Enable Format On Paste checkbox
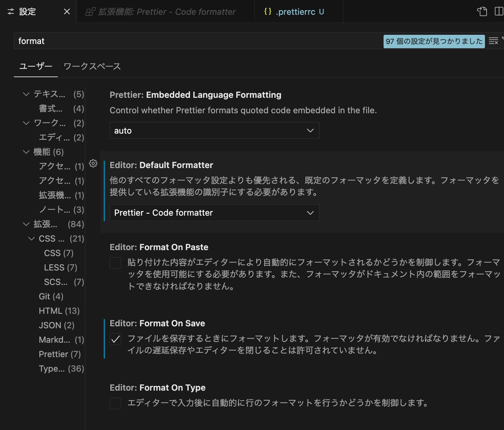The width and height of the screenshot is (504, 430). coord(115,263)
